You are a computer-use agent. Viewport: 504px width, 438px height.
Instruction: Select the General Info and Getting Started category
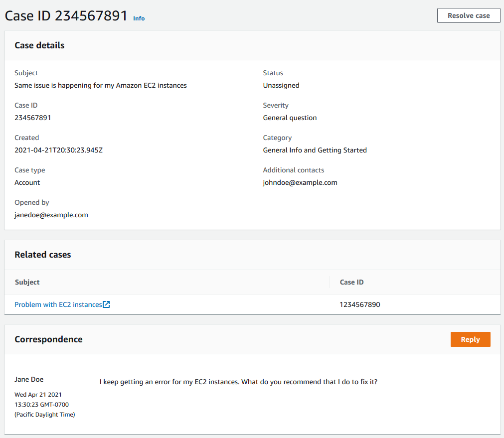click(315, 150)
